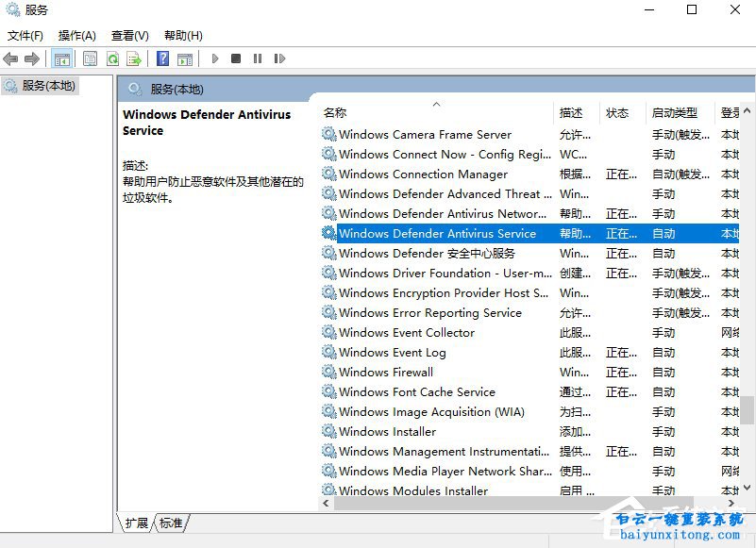Pause the service using the pause icon
Image resolution: width=756 pixels, height=548 pixels.
click(x=259, y=58)
